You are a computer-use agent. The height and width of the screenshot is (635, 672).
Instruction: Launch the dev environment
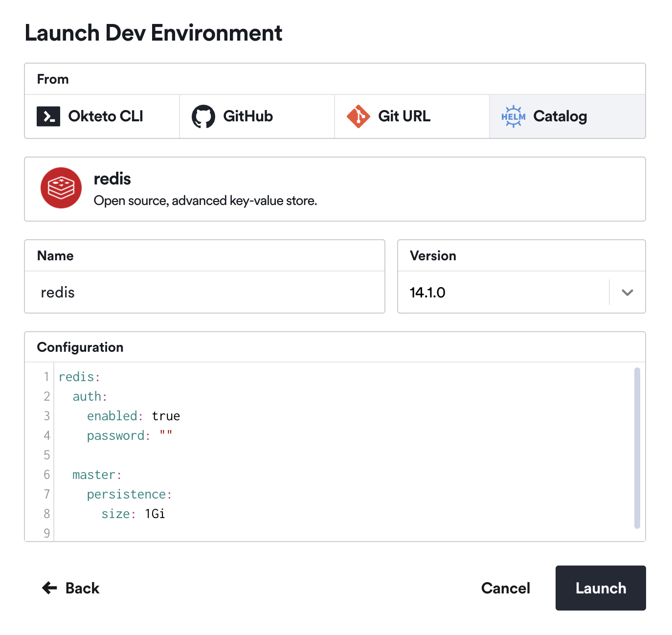point(601,588)
